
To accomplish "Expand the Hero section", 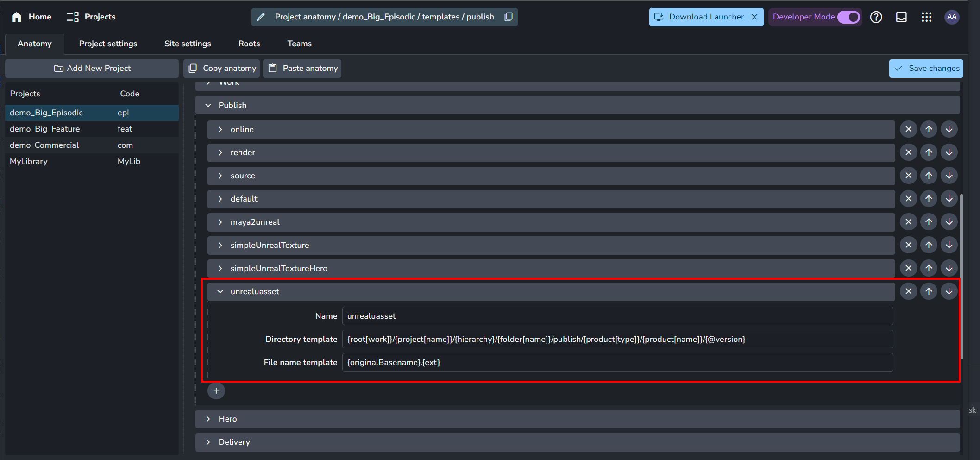I will [x=208, y=419].
